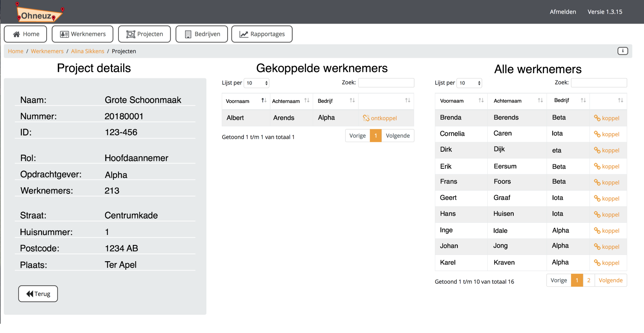Open Werknemers via its badge icon
The width and height of the screenshot is (644, 333).
tap(64, 34)
